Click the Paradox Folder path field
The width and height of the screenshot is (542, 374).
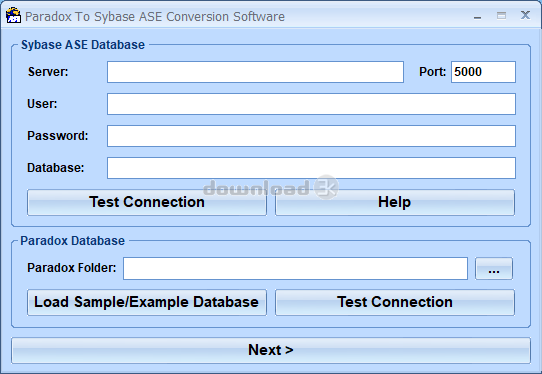tap(295, 268)
